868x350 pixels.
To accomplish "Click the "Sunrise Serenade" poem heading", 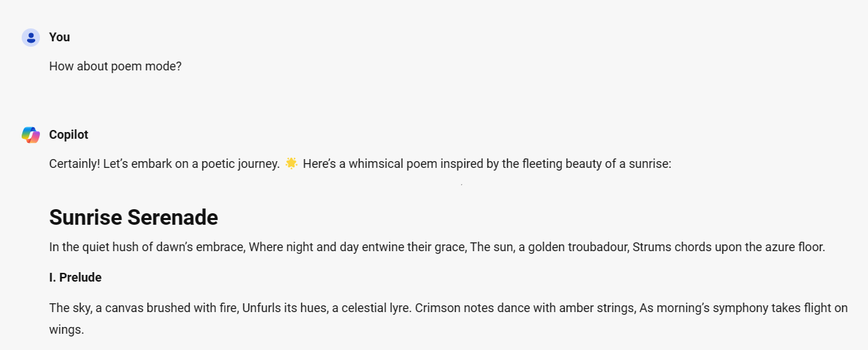I will 133,217.
